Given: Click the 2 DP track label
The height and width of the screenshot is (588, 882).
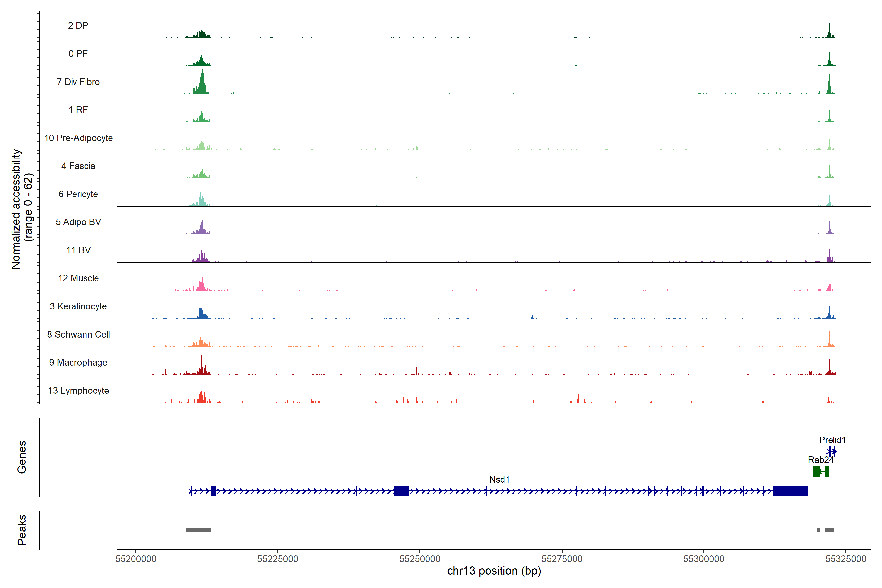Looking at the screenshot, I should [78, 25].
